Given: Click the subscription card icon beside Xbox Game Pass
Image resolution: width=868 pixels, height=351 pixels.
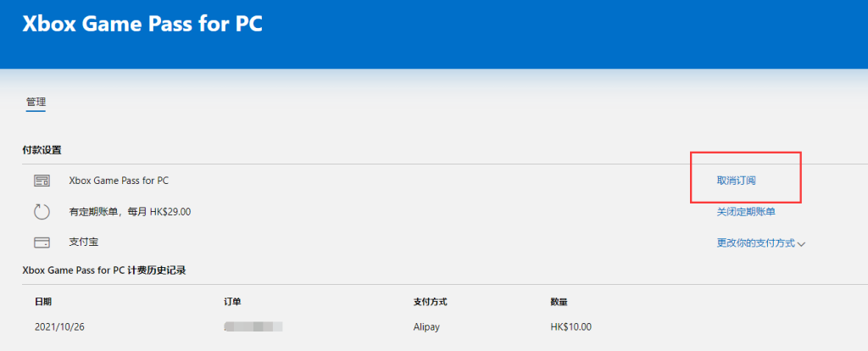Looking at the screenshot, I should (42, 181).
